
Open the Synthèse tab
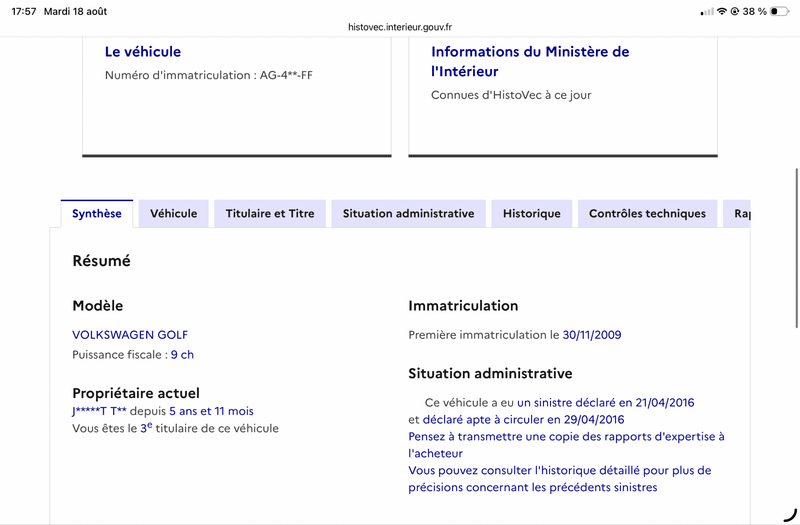coord(97,213)
